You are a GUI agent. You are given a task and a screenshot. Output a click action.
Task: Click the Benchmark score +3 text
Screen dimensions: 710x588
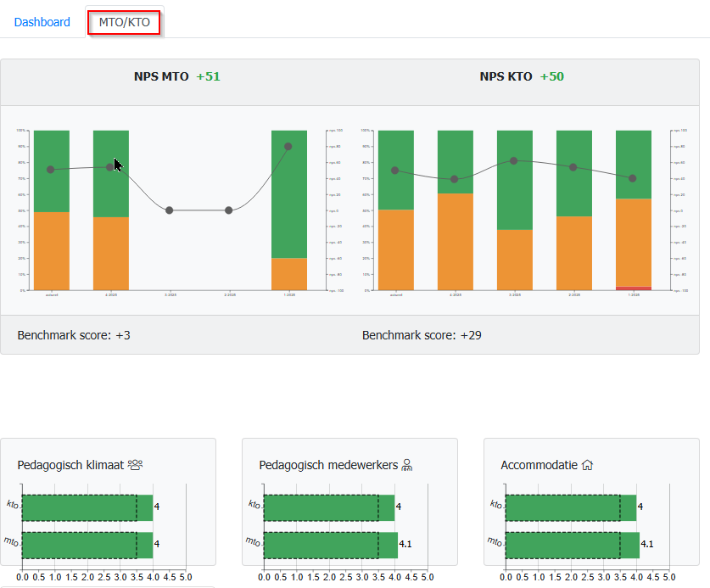pyautogui.click(x=74, y=335)
